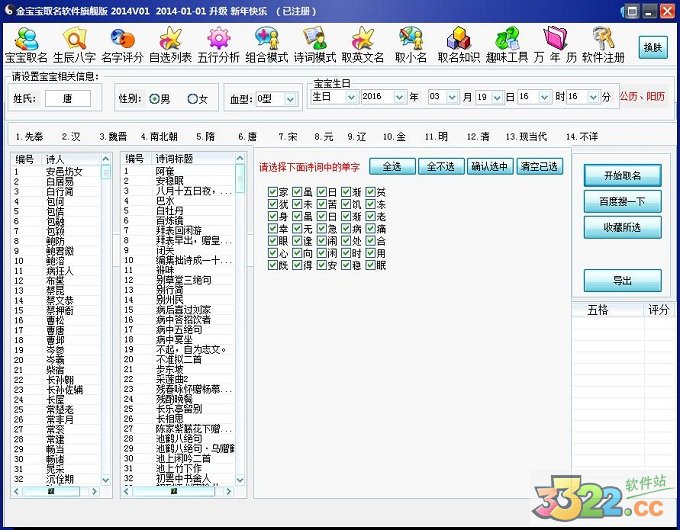Click the 收藏所选 favorite selected button
The image size is (680, 530).
[622, 227]
